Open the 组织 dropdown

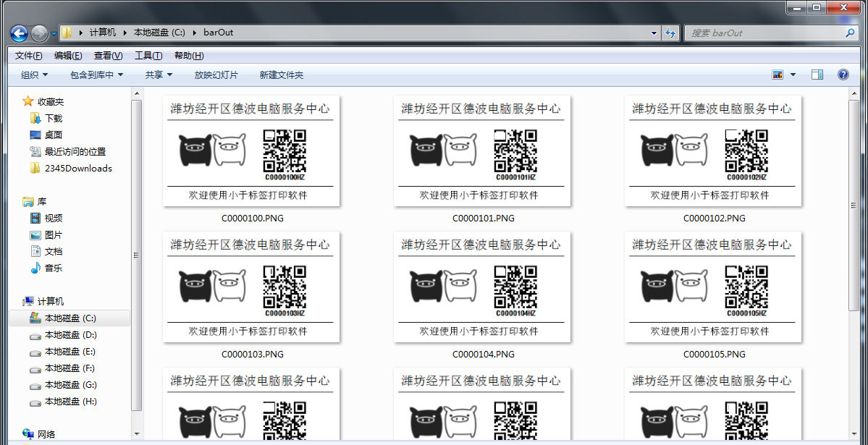click(x=34, y=75)
